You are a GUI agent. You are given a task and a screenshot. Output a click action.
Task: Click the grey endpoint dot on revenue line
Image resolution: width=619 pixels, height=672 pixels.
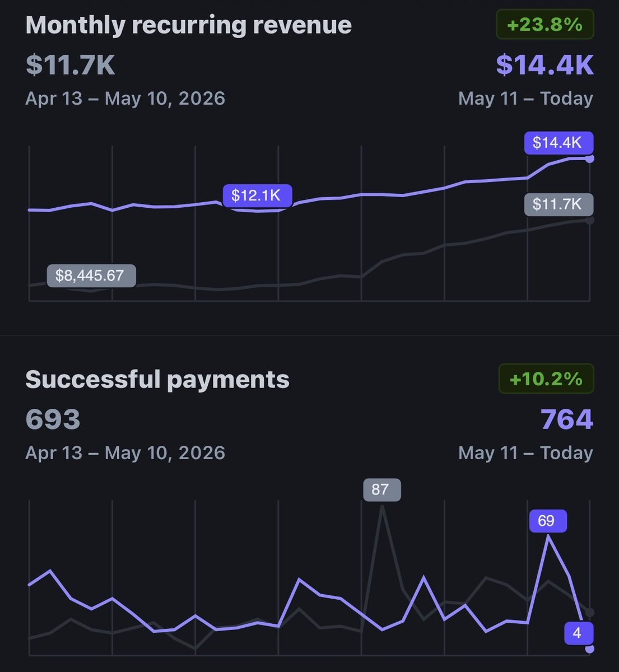click(589, 221)
